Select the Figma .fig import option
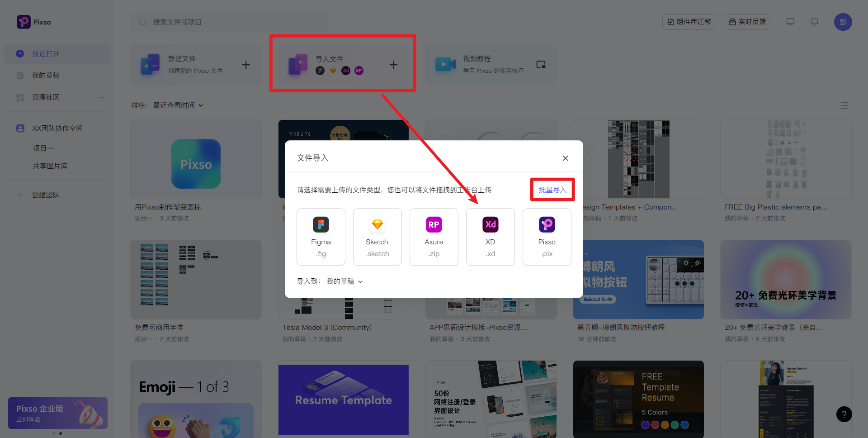Image resolution: width=868 pixels, height=438 pixels. click(321, 236)
